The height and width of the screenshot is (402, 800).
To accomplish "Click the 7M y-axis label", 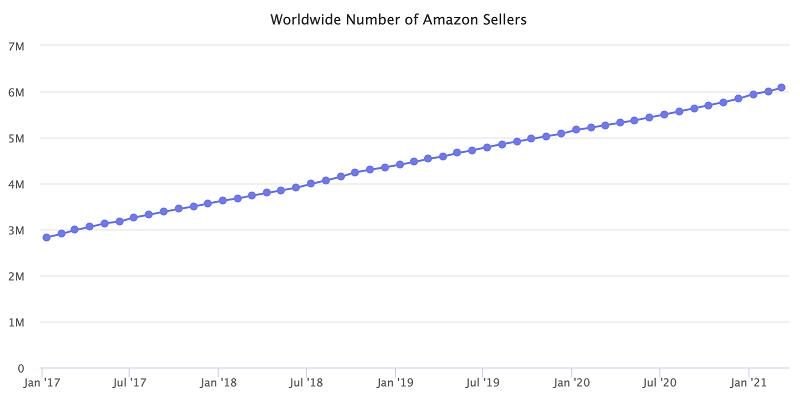I will click(16, 46).
